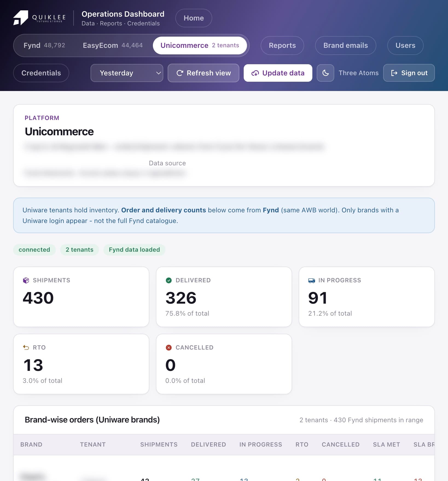Select the Unicommerce 2 tenants tab
The image size is (448, 481).
200,45
